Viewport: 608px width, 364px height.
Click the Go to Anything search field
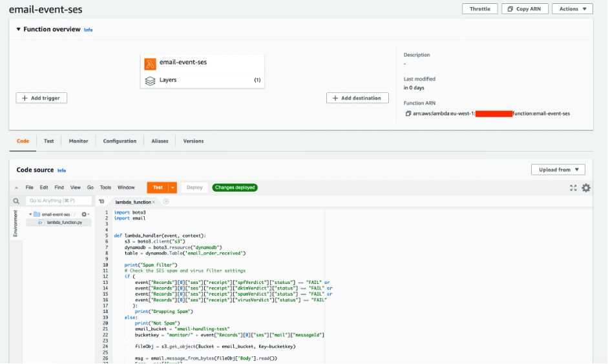point(59,201)
